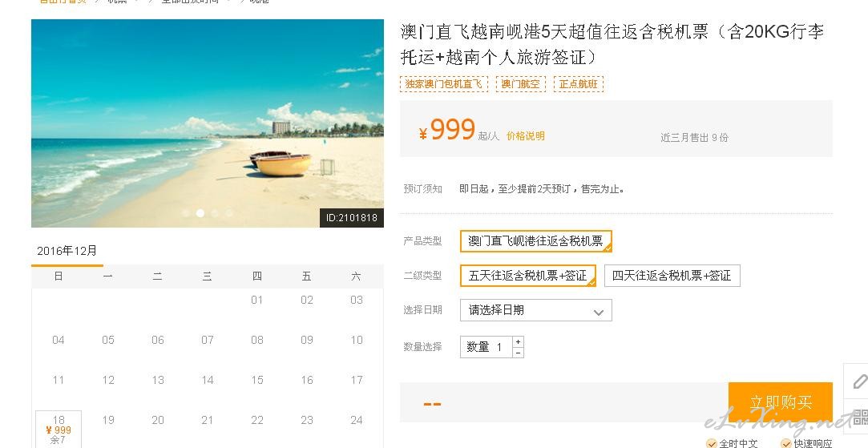This screenshot has height=448, width=868.
Task: Choose product type 澳门直飞岘港往返含税机票
Action: [536, 241]
